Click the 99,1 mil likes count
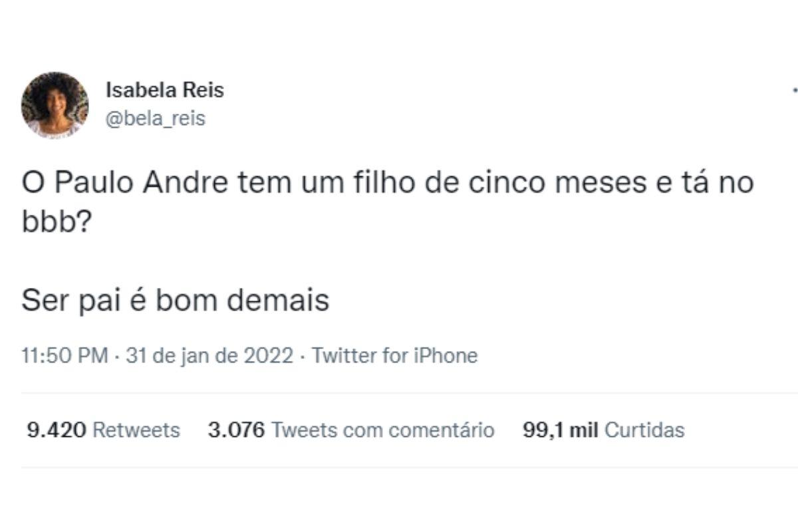Screen dimensions: 798x532 (x=561, y=430)
